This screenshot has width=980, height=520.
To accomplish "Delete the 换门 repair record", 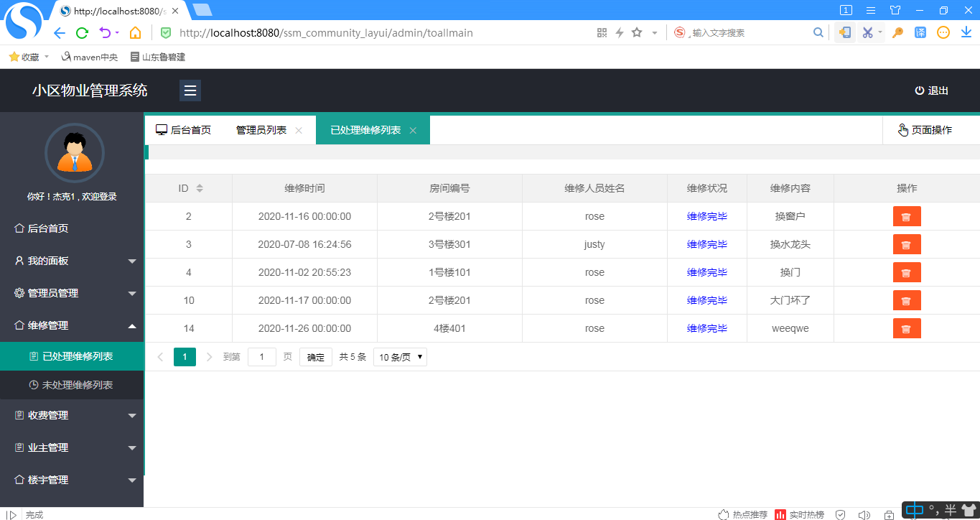I will pos(907,272).
